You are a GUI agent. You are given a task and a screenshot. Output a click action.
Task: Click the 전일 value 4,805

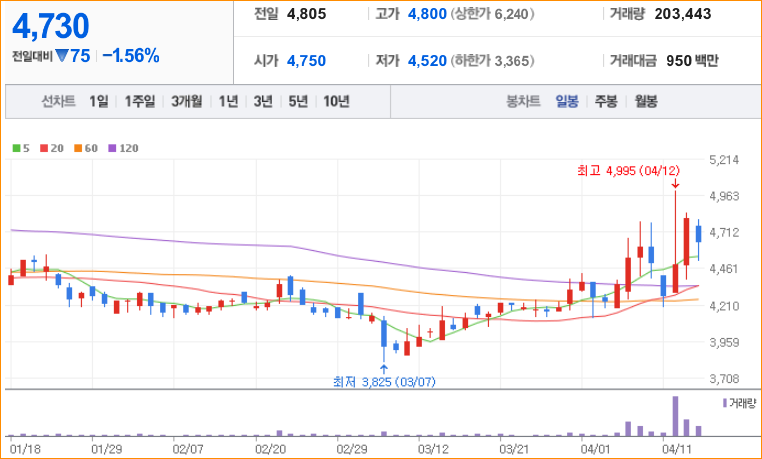coord(306,14)
